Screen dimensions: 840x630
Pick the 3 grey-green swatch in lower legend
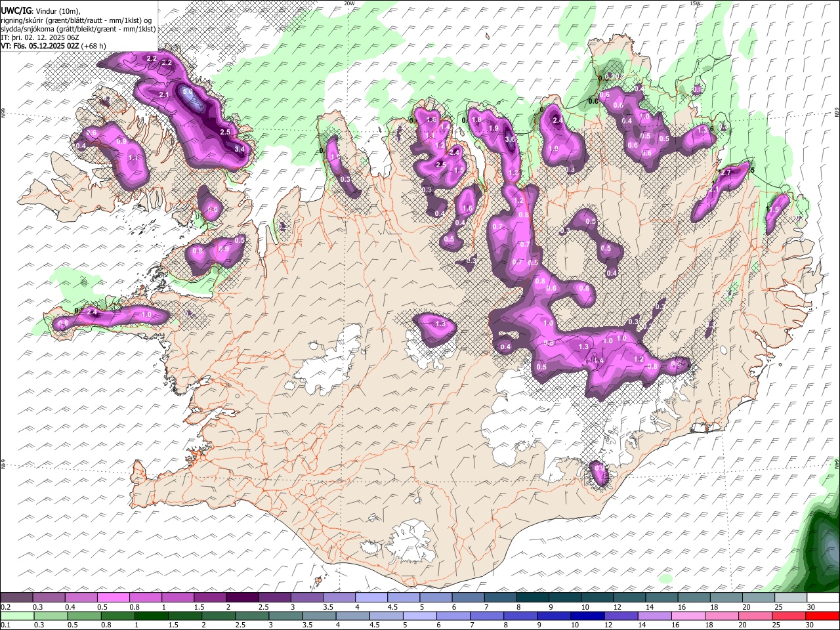pos(285,616)
